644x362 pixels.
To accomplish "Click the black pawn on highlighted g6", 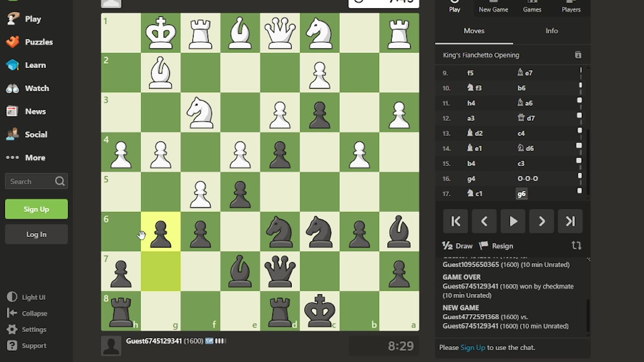I will 160,232.
